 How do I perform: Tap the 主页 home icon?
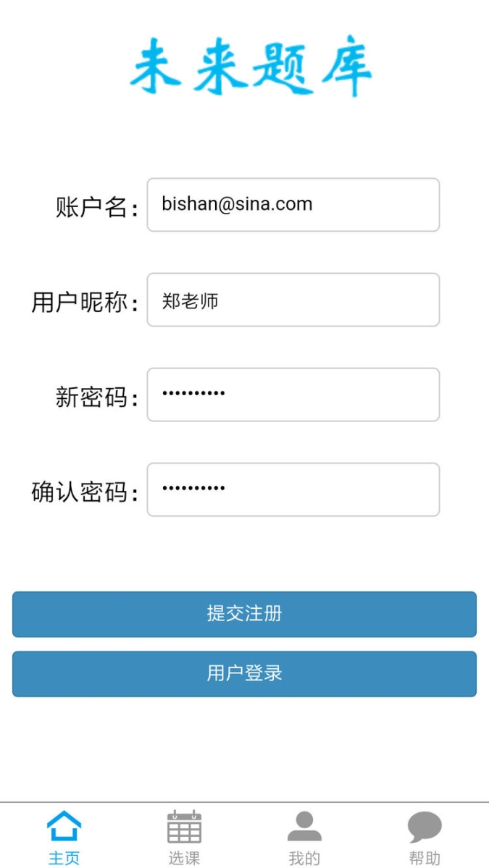(x=64, y=827)
